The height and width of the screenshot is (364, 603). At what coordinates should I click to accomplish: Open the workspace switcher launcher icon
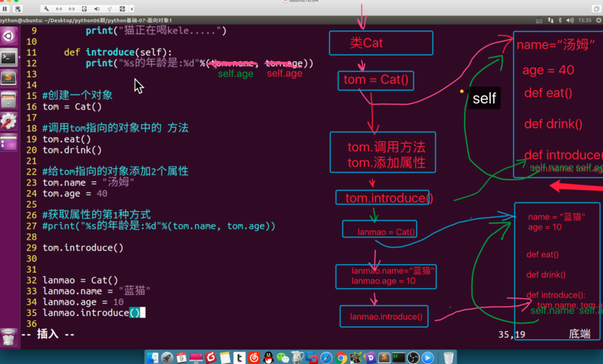pos(9,143)
